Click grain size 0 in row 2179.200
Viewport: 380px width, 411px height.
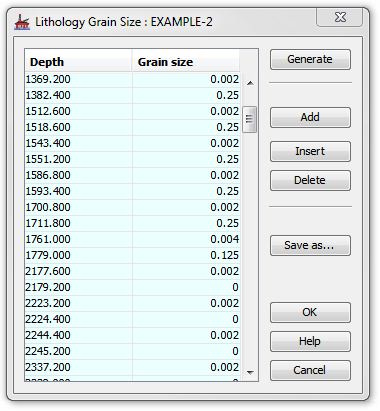(186, 287)
